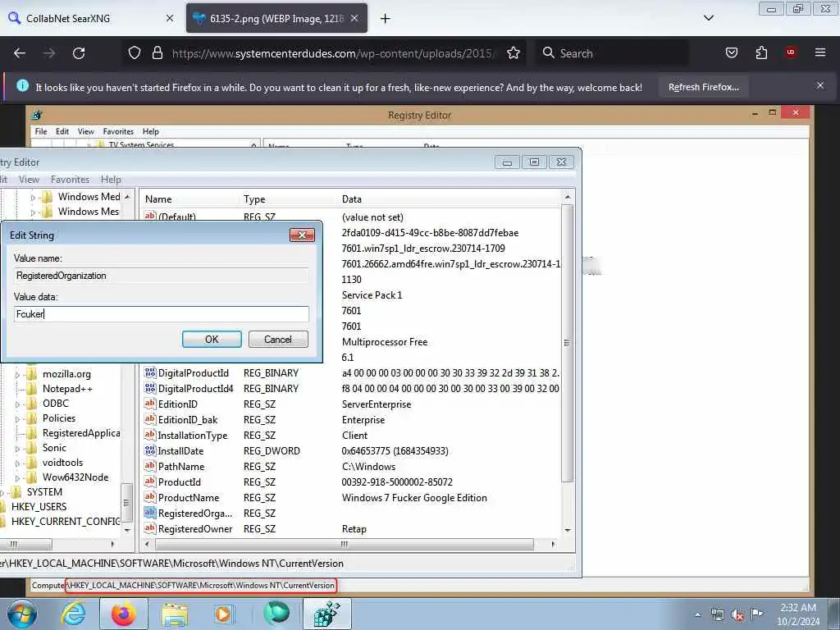Select the 6135-2.png image tab
Screen dimensions: 840x630
[x=276, y=18]
